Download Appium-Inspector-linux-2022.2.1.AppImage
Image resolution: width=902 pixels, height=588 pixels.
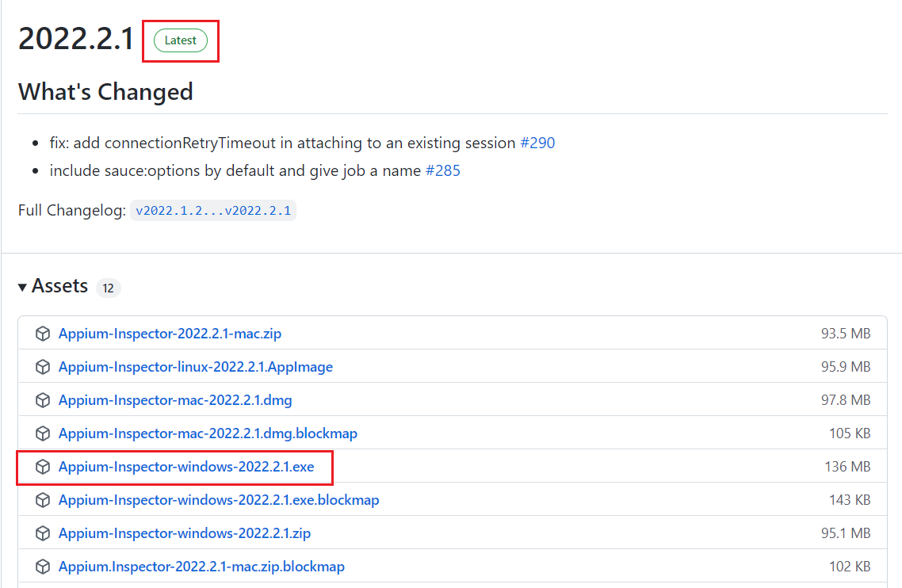pos(196,367)
